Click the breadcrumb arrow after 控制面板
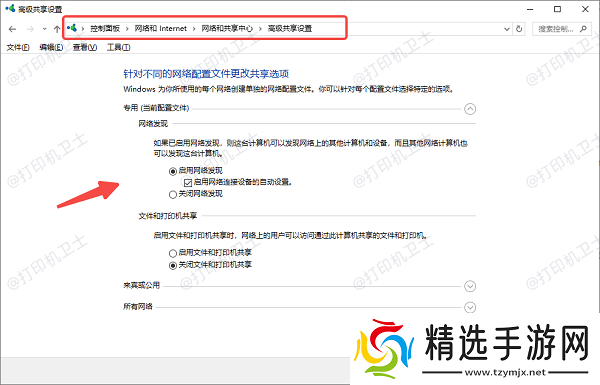 pos(127,29)
